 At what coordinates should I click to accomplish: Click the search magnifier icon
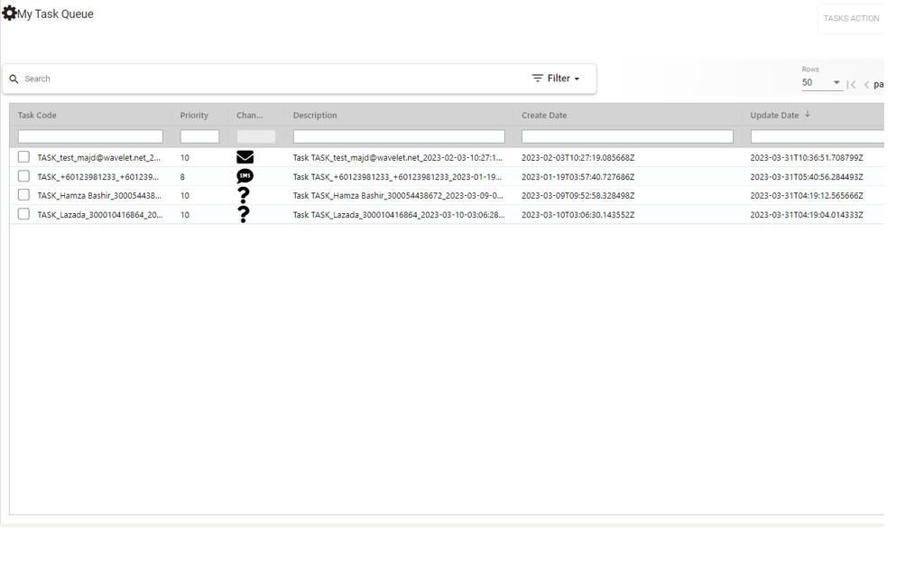point(14,79)
